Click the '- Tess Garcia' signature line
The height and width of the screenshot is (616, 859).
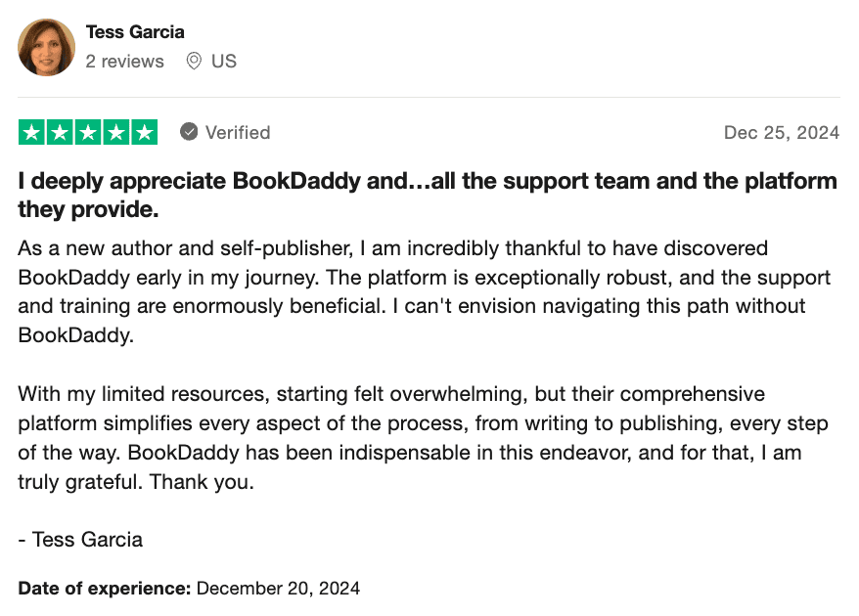[x=80, y=539]
